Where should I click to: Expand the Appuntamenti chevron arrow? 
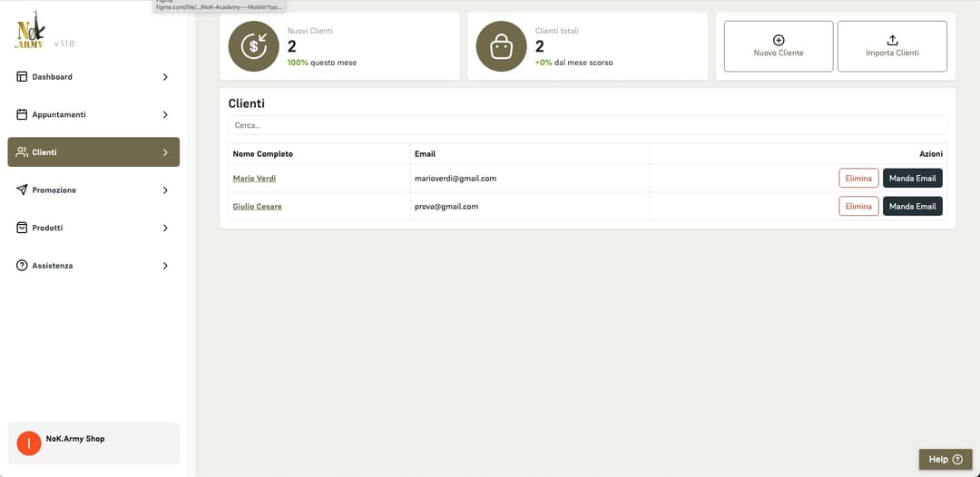165,115
